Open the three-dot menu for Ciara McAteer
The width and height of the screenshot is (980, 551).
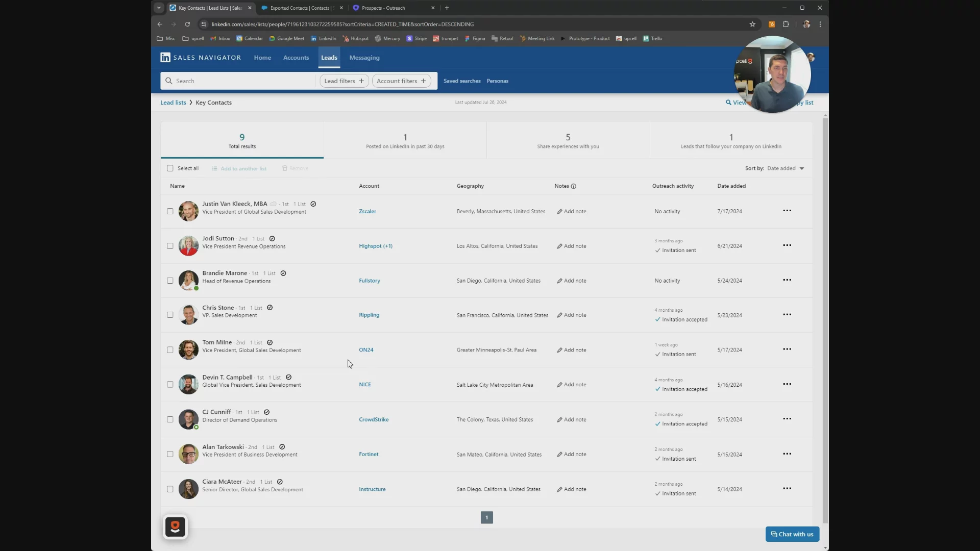click(787, 488)
